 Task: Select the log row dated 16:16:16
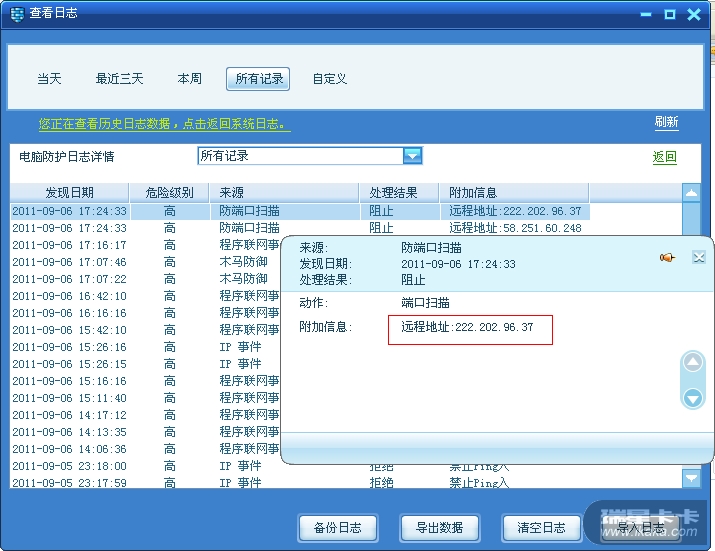145,313
